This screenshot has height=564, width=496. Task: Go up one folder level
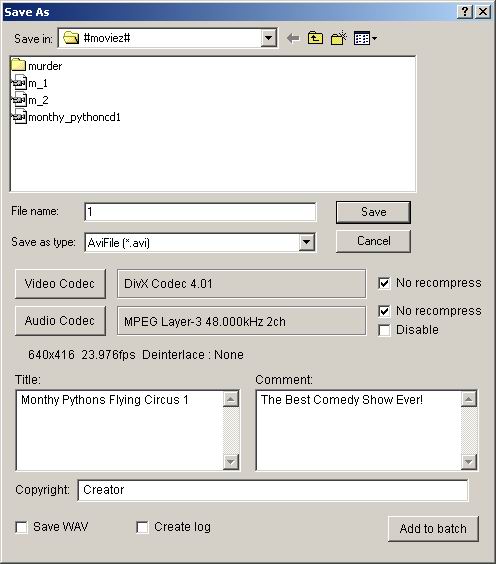tap(315, 38)
